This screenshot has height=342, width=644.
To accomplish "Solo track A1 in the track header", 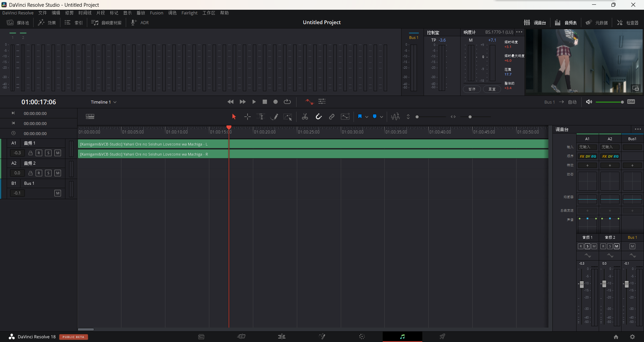I will 48,153.
